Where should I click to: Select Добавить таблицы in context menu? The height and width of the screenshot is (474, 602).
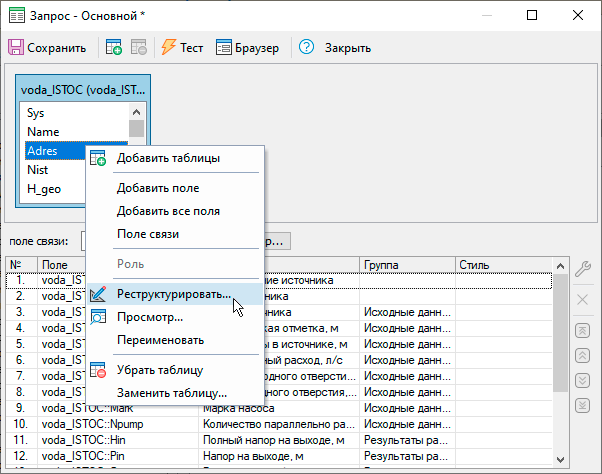point(168,158)
